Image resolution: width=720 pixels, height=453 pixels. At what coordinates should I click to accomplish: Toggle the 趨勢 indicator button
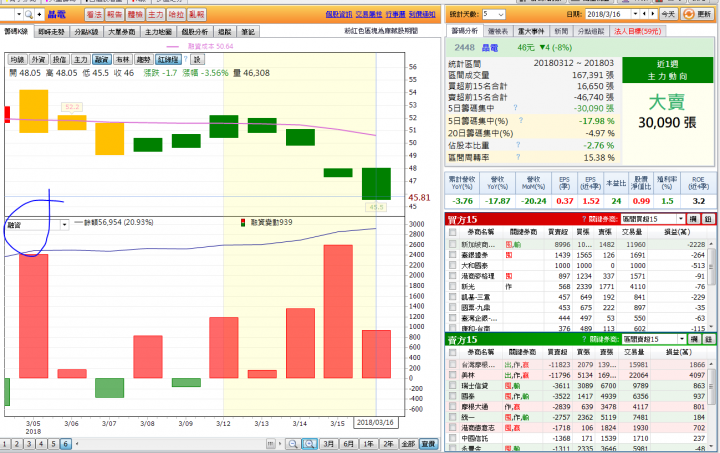(143, 60)
